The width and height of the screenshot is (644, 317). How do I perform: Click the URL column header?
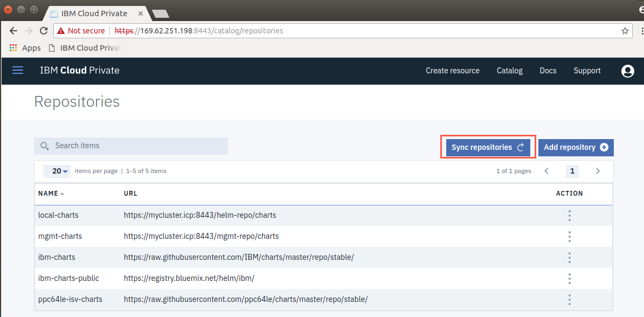click(130, 194)
